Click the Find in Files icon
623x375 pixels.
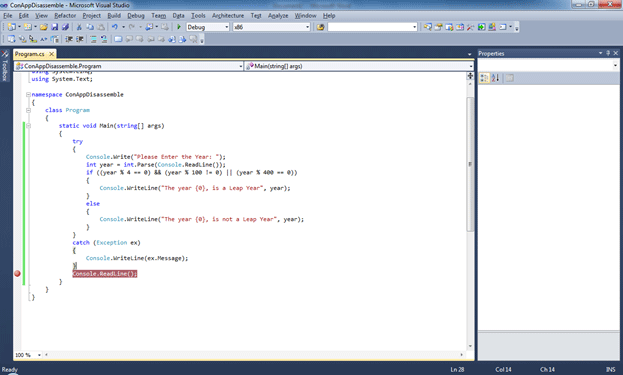(320, 27)
